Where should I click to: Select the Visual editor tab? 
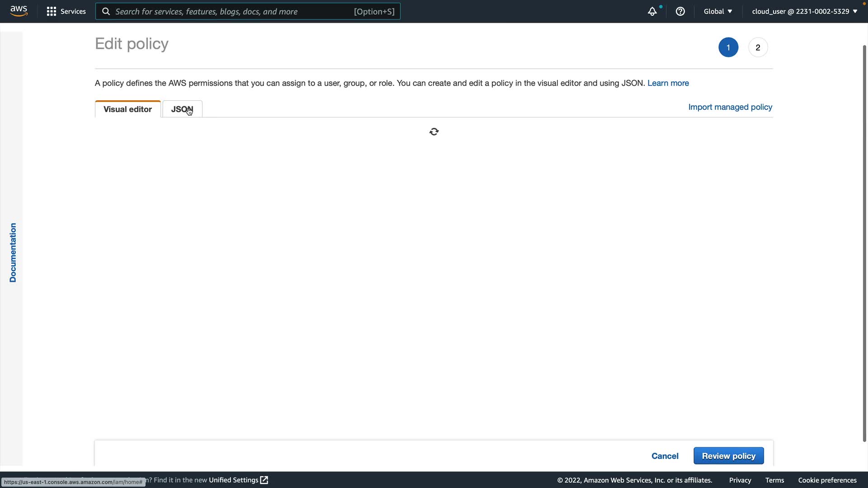[x=127, y=109]
